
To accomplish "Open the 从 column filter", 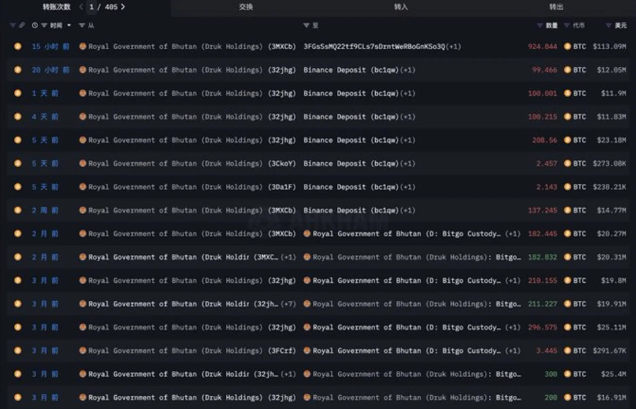I will [82, 25].
